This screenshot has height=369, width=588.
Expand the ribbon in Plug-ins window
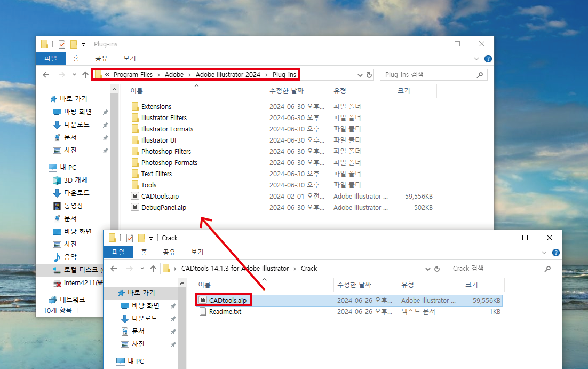(476, 59)
